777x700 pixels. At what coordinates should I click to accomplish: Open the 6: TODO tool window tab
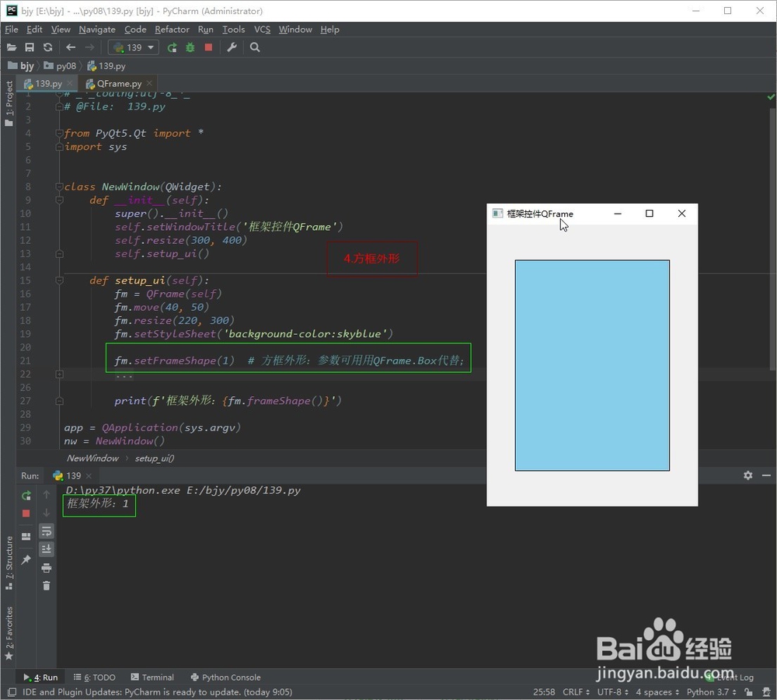coord(95,677)
